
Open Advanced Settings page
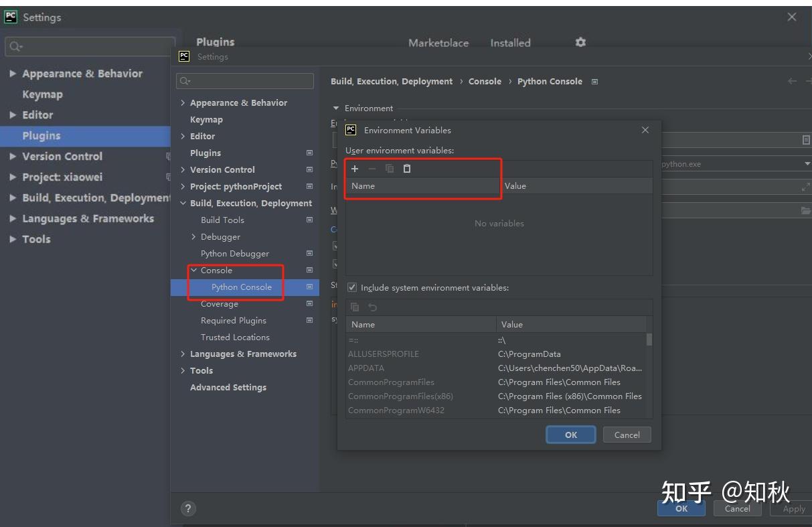point(228,388)
